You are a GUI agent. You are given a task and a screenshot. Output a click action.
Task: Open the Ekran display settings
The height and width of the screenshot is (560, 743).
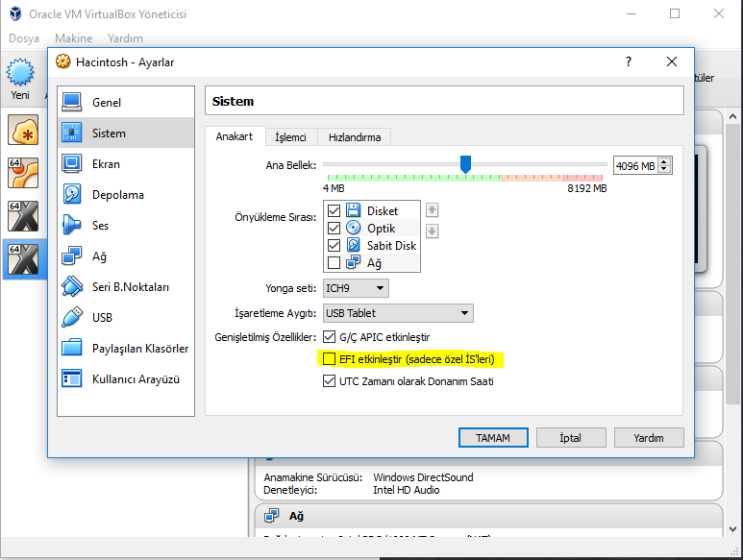click(126, 164)
